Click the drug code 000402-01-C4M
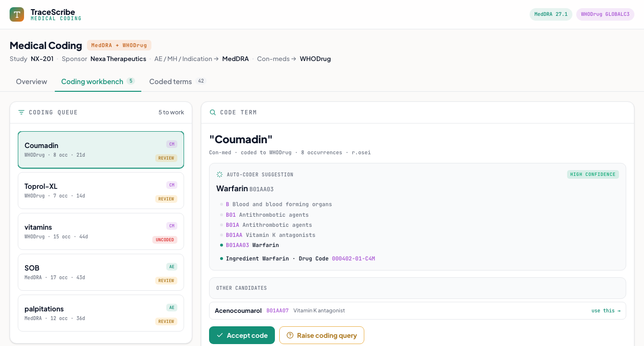The height and width of the screenshot is (346, 644). click(x=353, y=259)
